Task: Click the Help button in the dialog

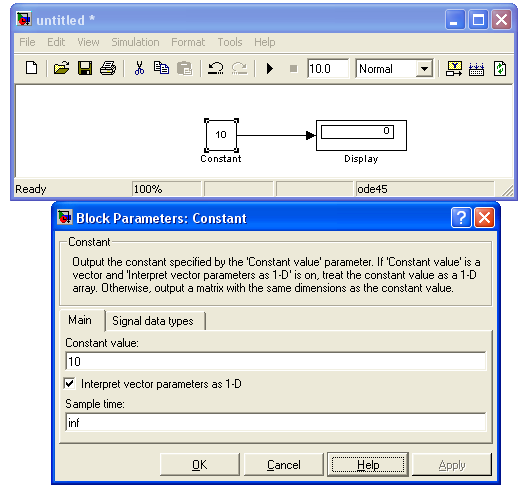Action: [368, 465]
